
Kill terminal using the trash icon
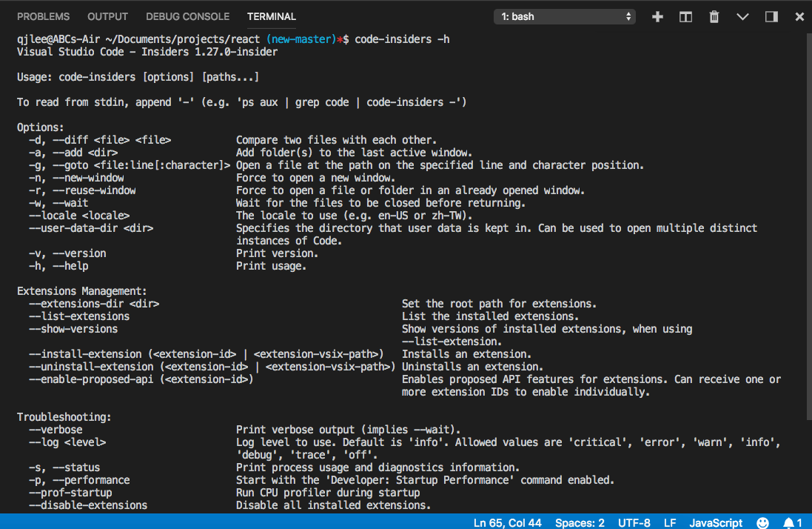coord(714,16)
